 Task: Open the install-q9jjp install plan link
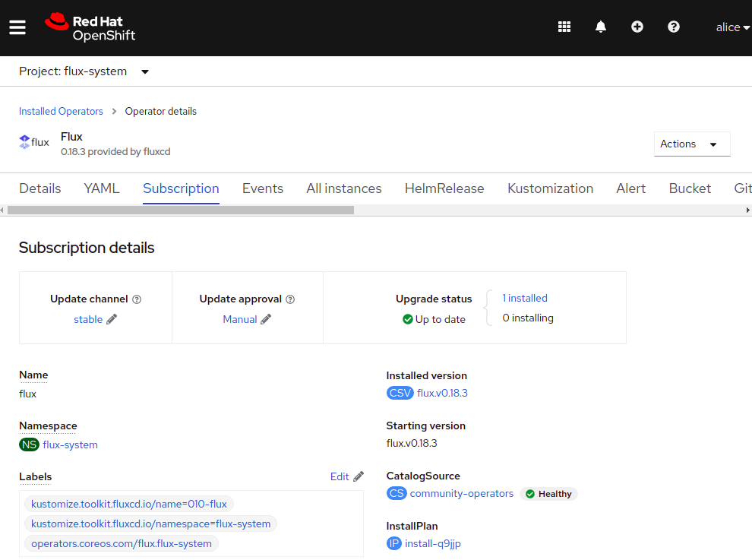433,544
